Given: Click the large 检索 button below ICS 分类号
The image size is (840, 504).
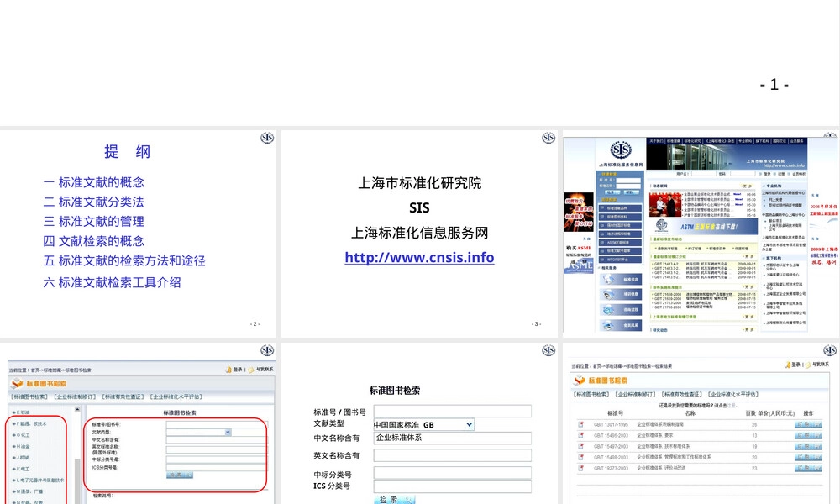Looking at the screenshot, I should [x=394, y=499].
